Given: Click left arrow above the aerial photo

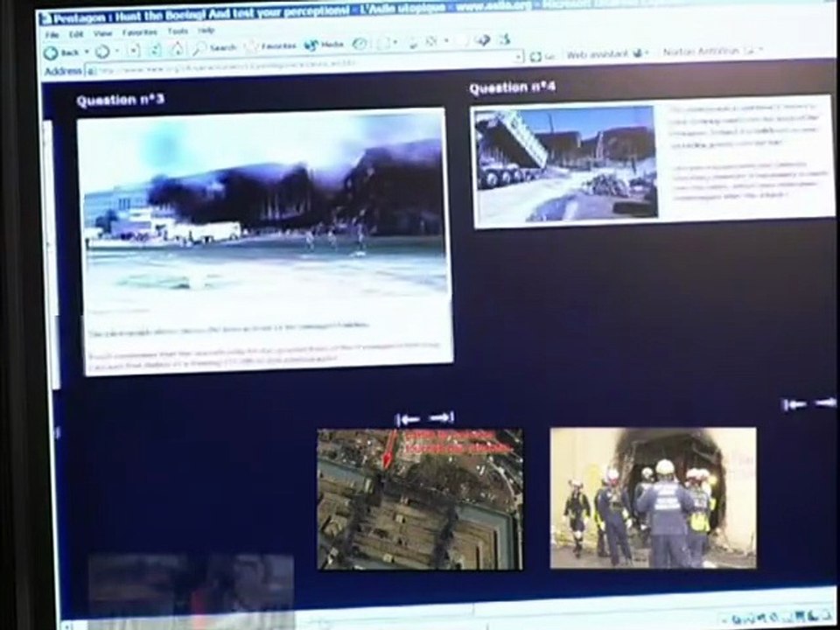Looking at the screenshot, I should [x=409, y=419].
